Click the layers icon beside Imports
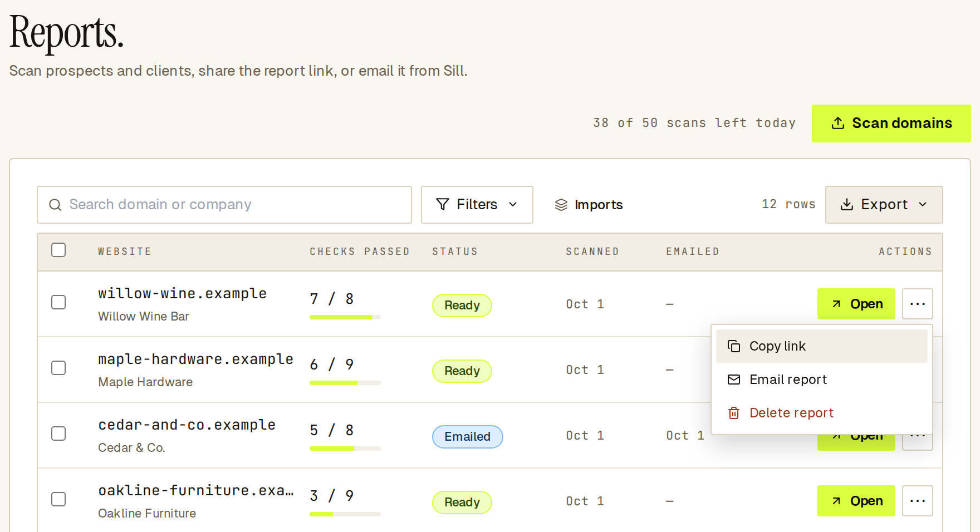 (561, 205)
